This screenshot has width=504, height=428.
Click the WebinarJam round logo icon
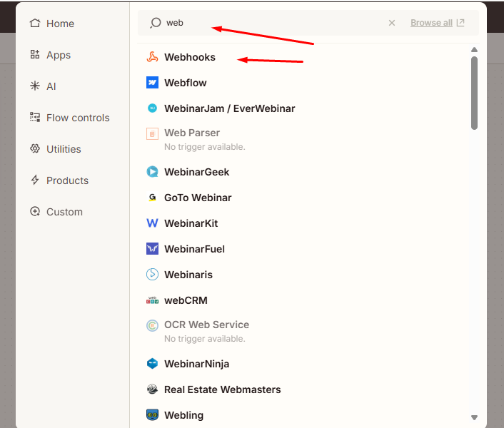[152, 108]
